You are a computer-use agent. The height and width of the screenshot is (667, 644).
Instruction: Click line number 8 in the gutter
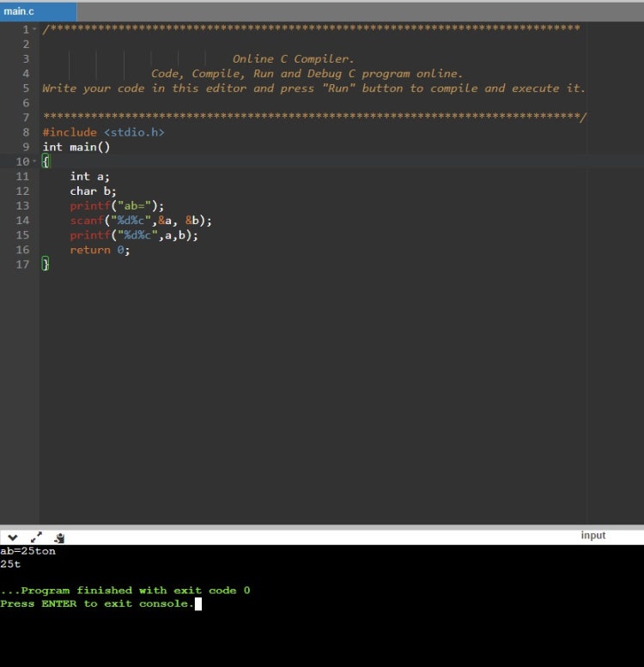coord(25,132)
